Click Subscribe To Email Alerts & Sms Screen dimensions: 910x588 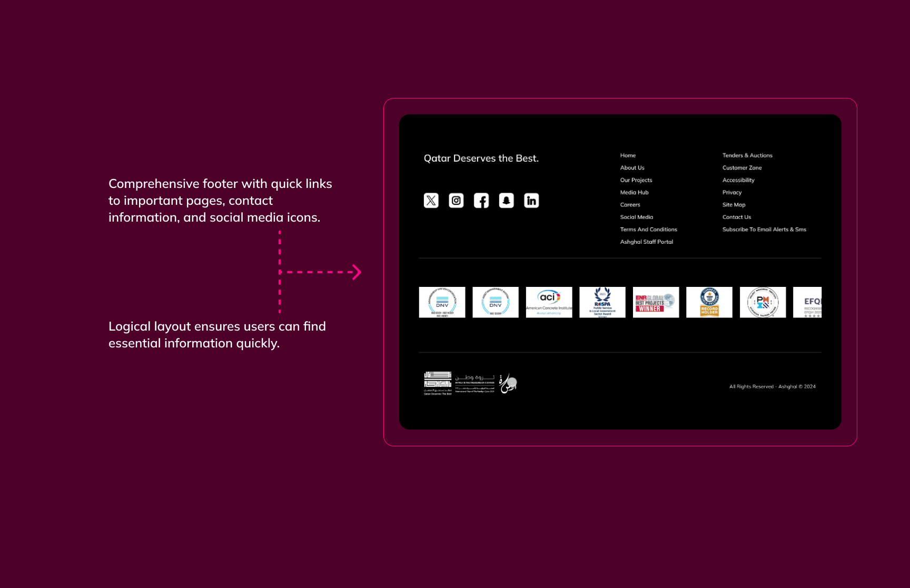[764, 230]
